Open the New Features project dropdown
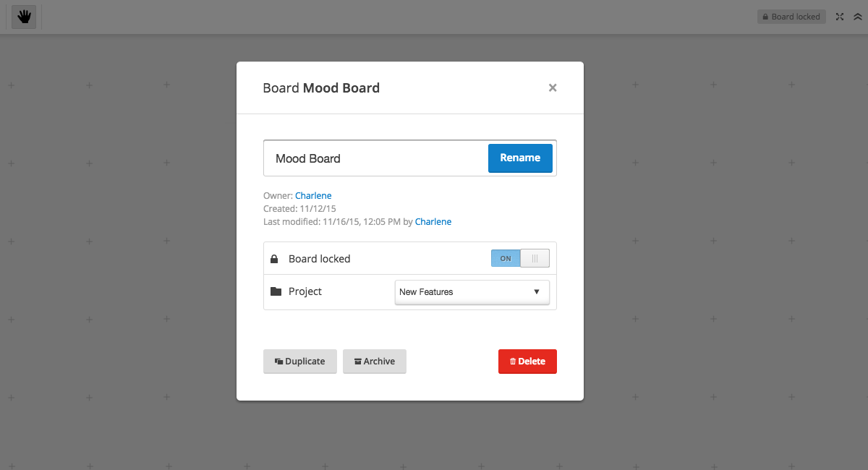This screenshot has height=470, width=868. [x=472, y=292]
